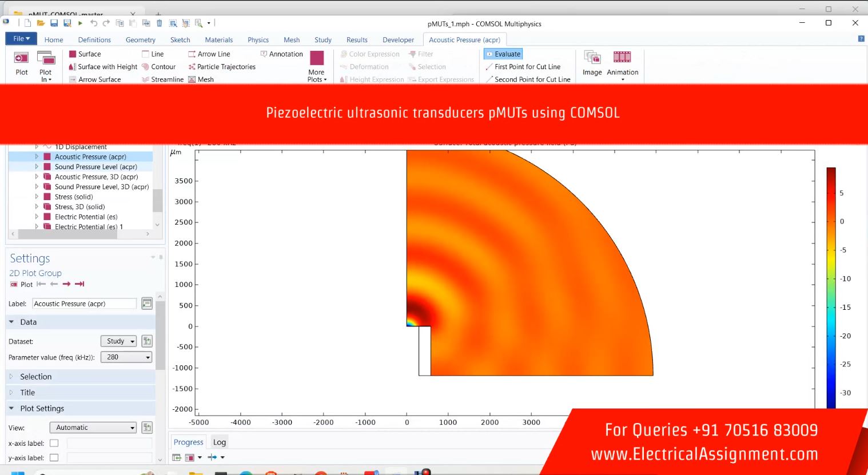The width and height of the screenshot is (868, 475).
Task: Click the icon next to Label field
Action: pyautogui.click(x=147, y=304)
